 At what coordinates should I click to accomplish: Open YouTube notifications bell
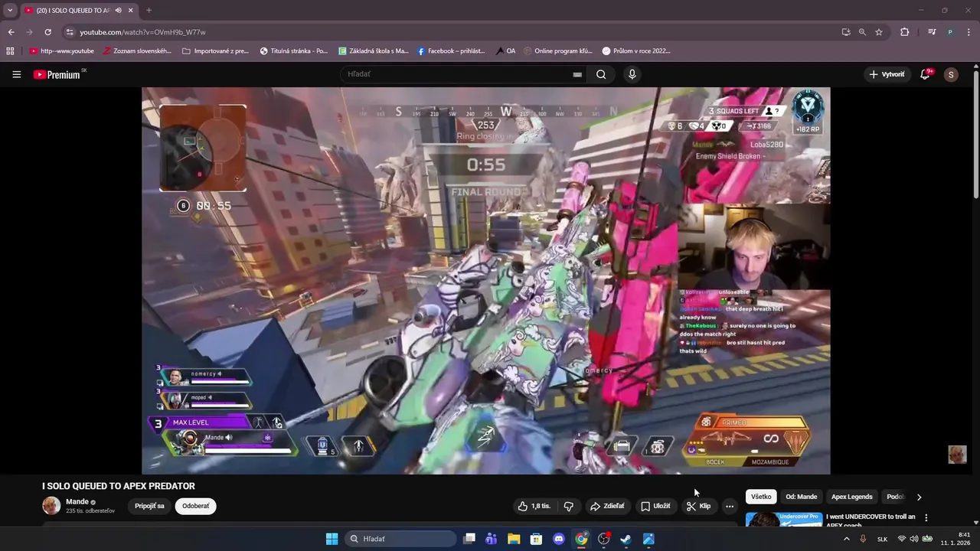[x=925, y=74]
